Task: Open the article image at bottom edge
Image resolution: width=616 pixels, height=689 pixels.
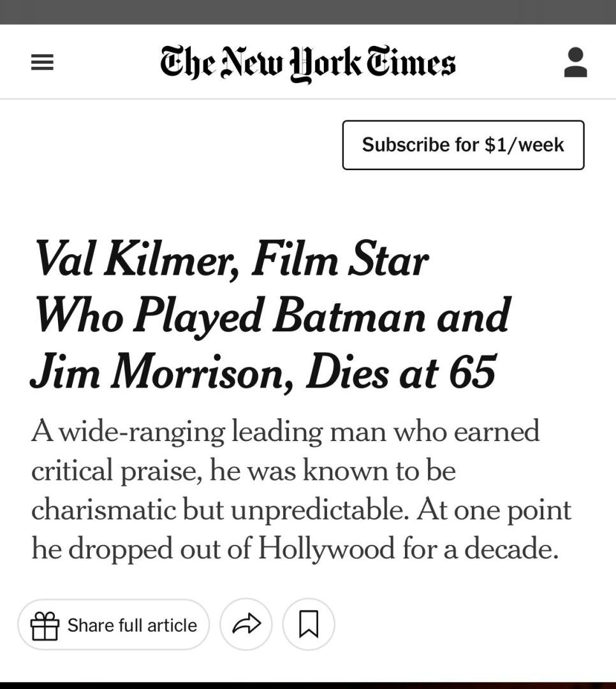Action: pos(308,685)
